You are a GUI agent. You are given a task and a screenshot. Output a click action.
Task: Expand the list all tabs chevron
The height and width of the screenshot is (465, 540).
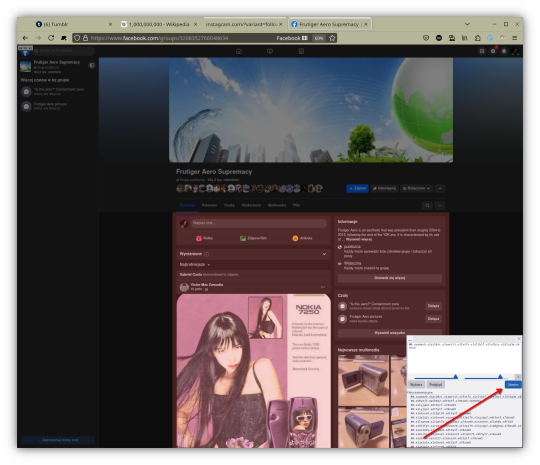click(x=467, y=24)
